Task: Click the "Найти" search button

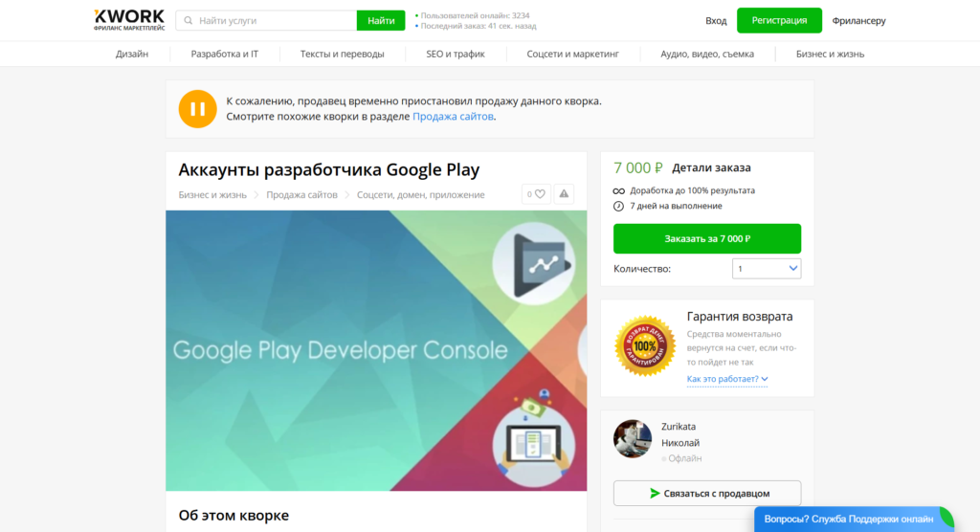Action: tap(381, 21)
